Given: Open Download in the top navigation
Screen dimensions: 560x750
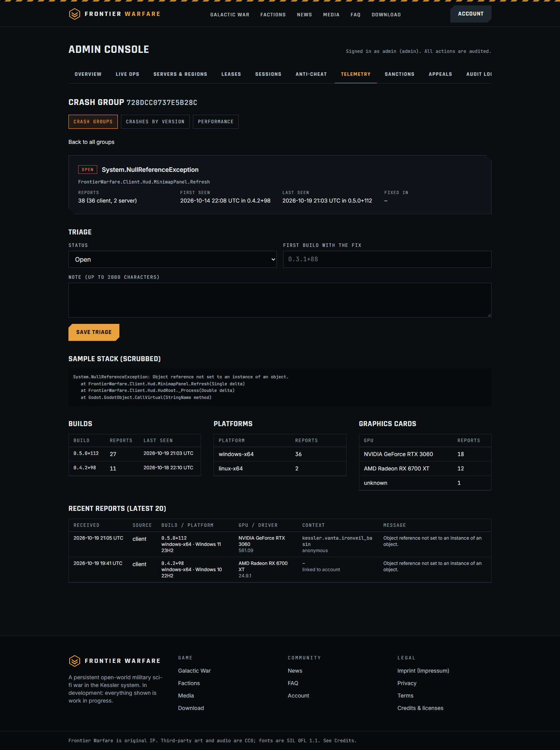Looking at the screenshot, I should tap(386, 15).
